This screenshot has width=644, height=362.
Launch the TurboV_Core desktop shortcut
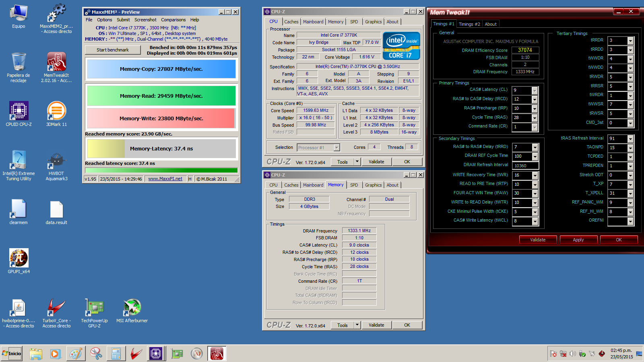(x=56, y=313)
